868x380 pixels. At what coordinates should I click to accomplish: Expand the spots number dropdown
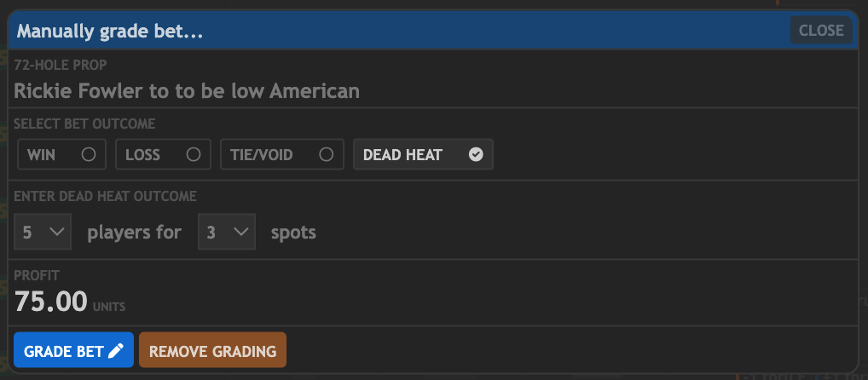[226, 232]
